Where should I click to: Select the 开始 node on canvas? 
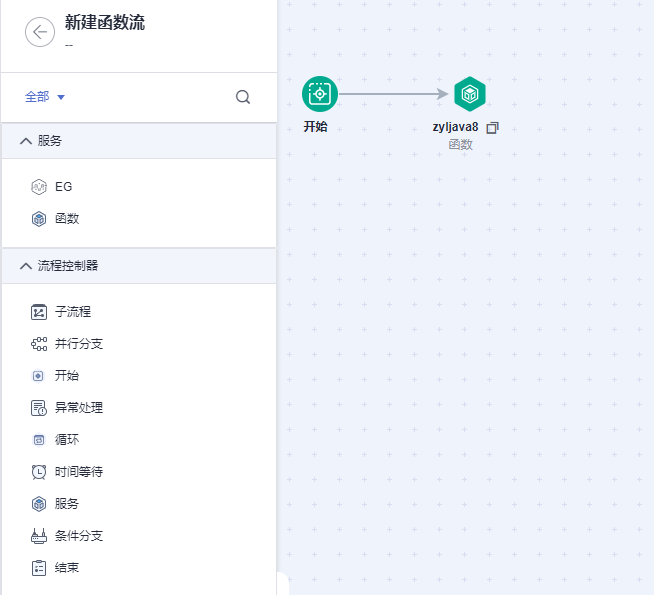pos(320,94)
